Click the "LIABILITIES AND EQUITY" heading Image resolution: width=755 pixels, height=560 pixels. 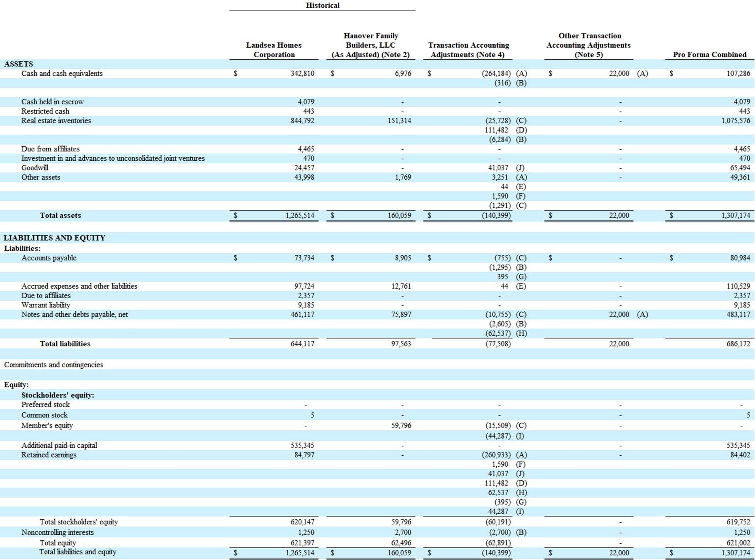click(55, 238)
